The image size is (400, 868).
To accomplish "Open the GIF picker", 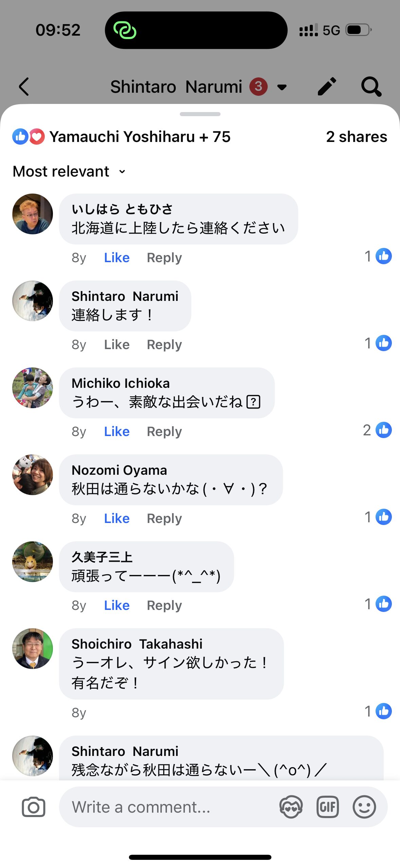I will click(327, 807).
